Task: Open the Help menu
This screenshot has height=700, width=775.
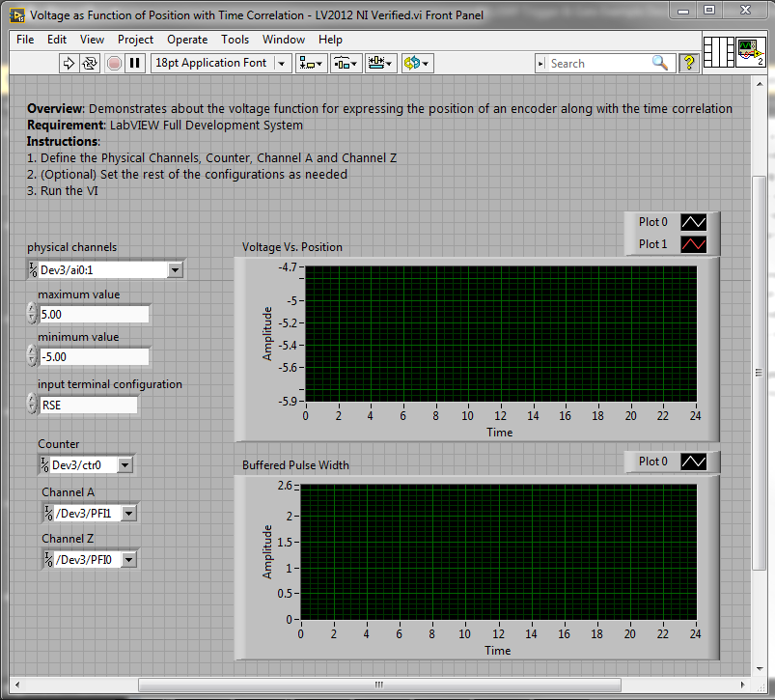Action: pyautogui.click(x=330, y=40)
